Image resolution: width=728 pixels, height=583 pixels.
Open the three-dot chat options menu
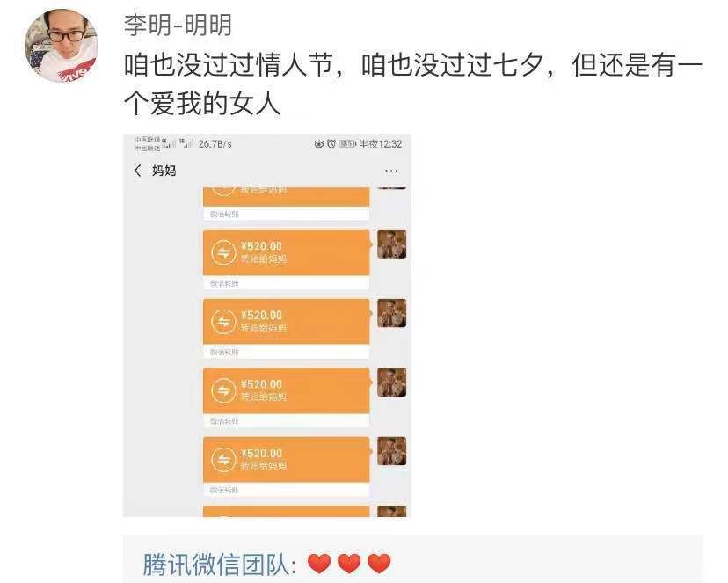[x=391, y=171]
